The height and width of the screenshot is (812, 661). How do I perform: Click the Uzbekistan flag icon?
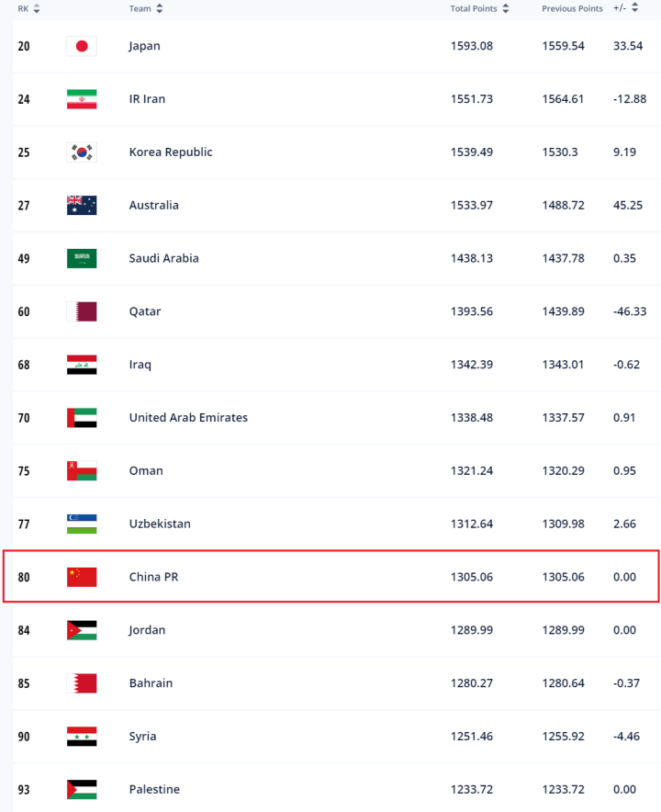(81, 524)
